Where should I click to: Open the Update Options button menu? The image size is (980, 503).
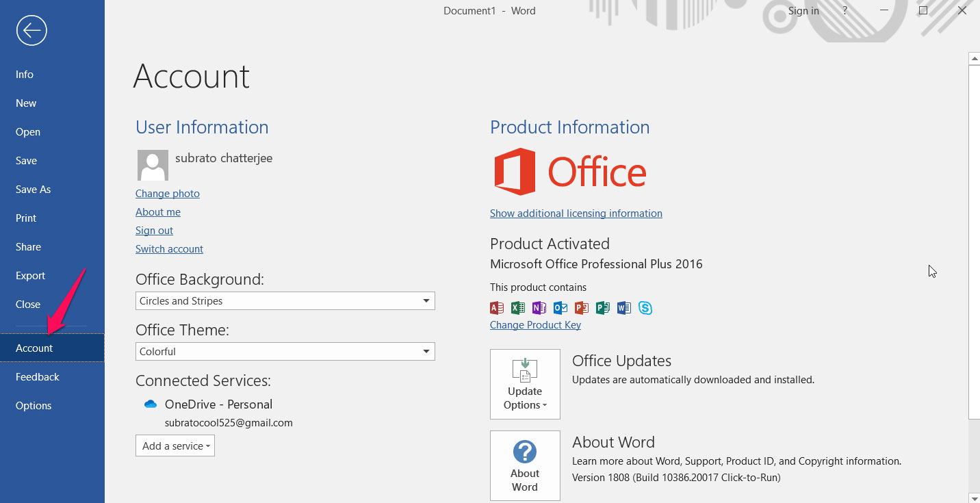pos(525,384)
